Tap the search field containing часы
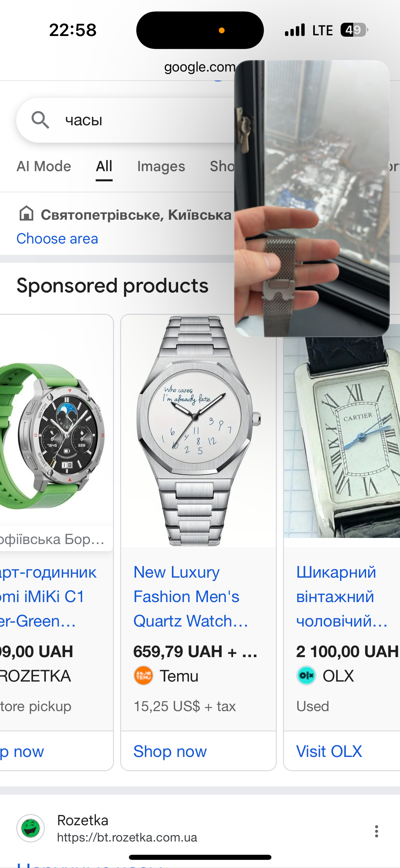The image size is (400, 868). click(126, 120)
